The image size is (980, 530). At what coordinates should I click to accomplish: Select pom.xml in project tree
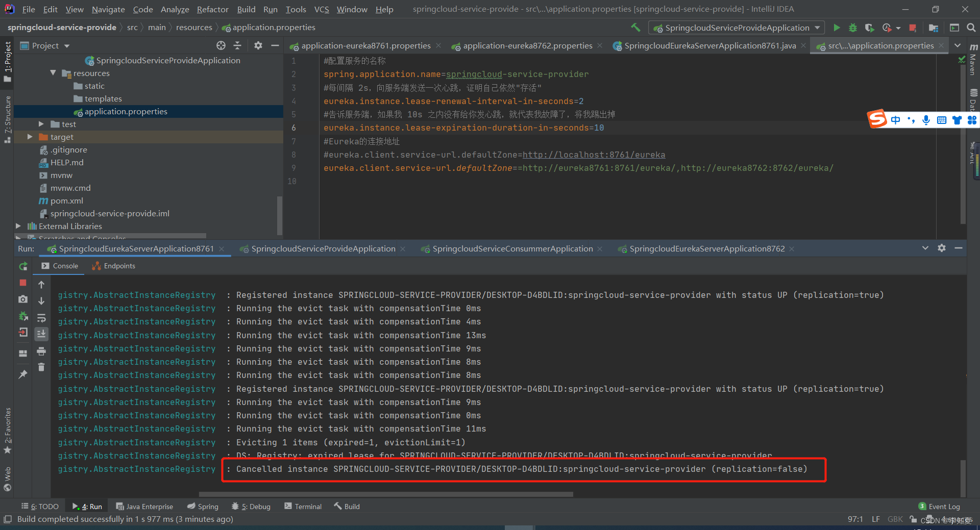[66, 200]
